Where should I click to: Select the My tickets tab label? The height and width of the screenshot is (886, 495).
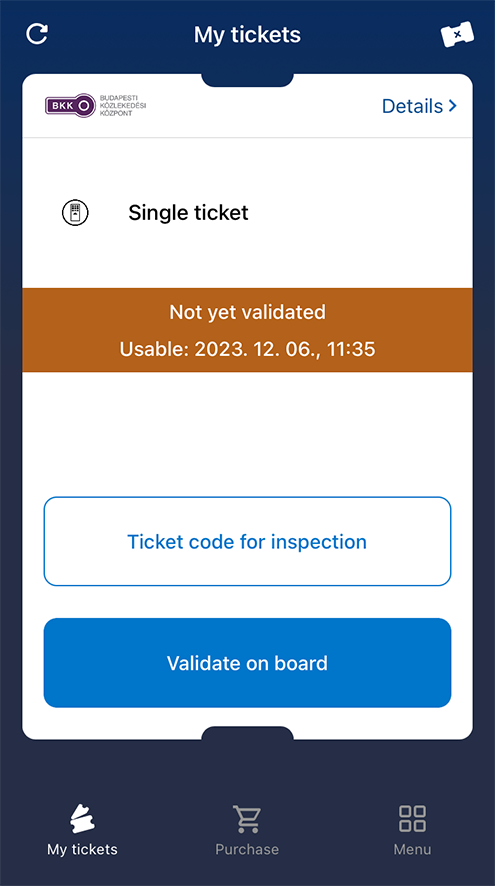tap(82, 849)
